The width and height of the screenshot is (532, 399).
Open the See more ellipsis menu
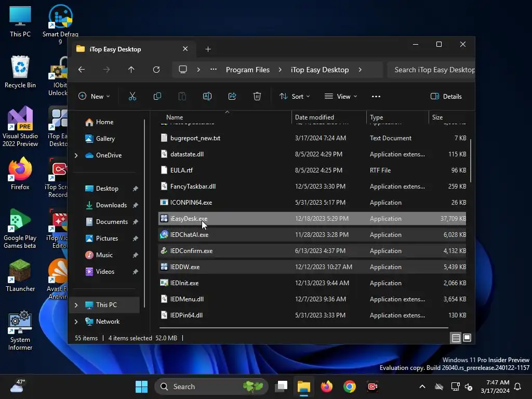376,96
